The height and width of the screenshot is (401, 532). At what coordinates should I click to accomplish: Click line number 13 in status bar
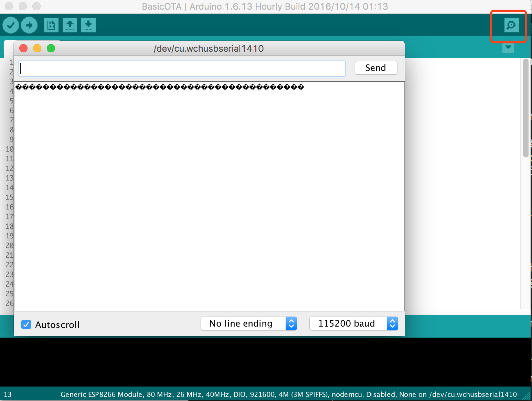pyautogui.click(x=8, y=394)
